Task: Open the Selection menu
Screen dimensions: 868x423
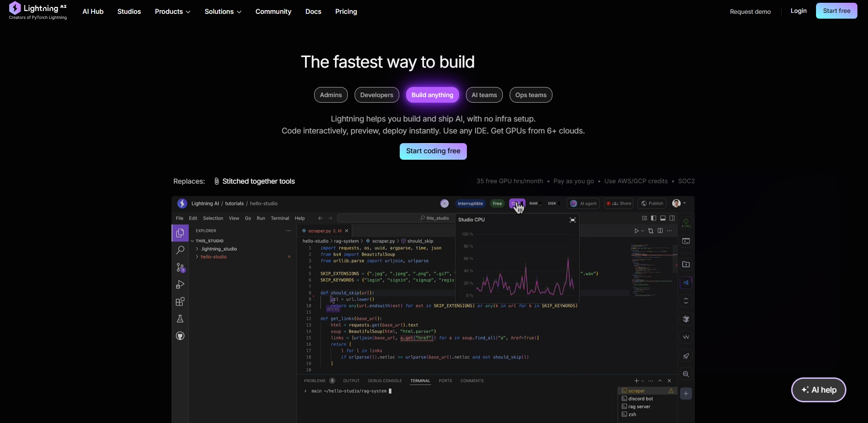Action: coord(213,218)
